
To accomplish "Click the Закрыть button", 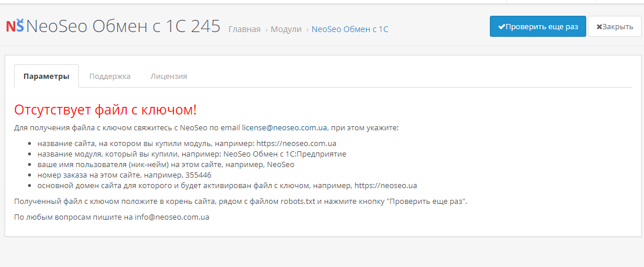I will [614, 27].
